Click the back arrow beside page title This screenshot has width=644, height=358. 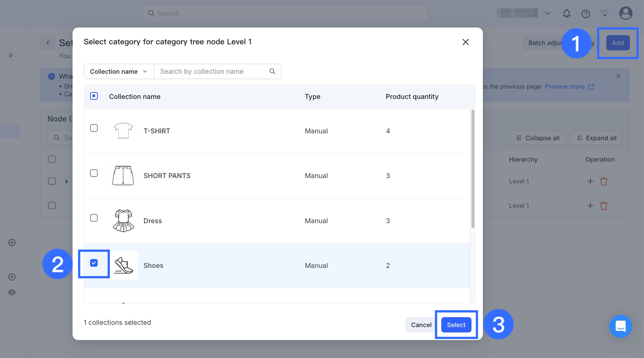coord(48,43)
